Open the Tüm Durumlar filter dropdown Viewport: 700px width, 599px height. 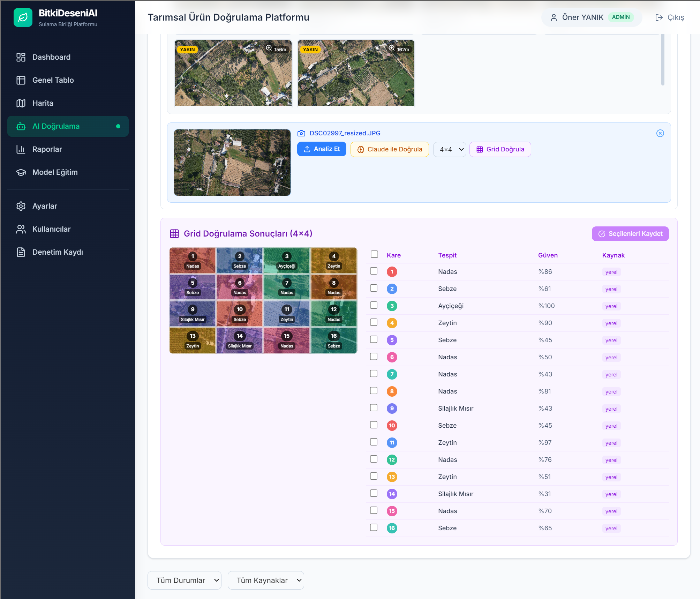pos(185,581)
